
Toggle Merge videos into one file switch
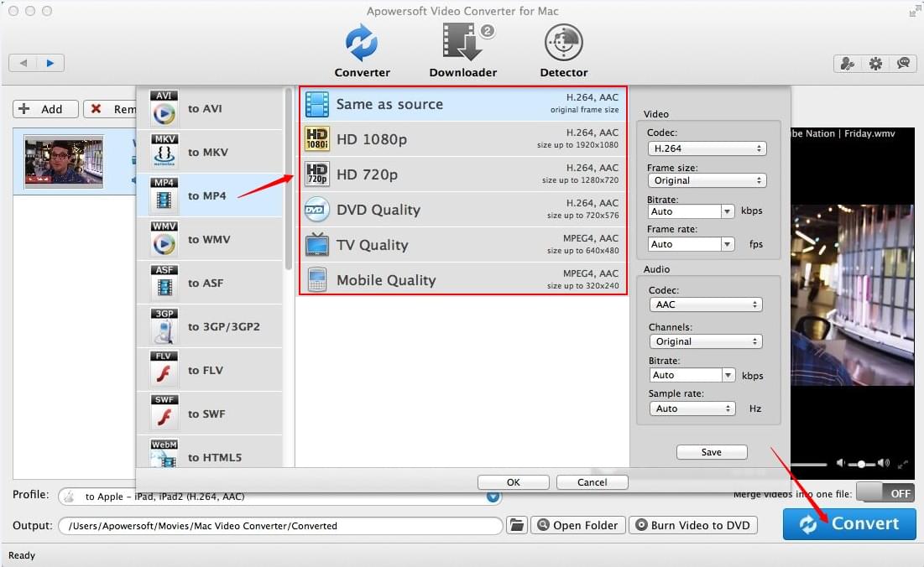click(885, 493)
